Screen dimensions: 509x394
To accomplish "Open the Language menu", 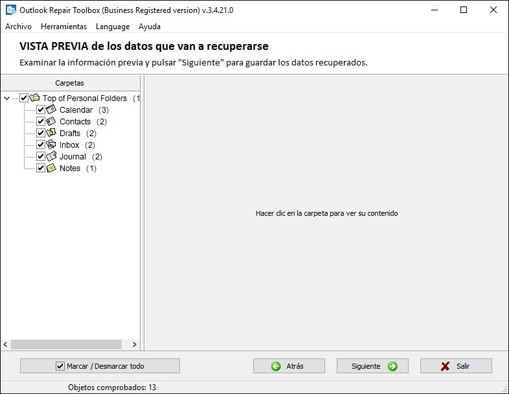I will (x=112, y=26).
